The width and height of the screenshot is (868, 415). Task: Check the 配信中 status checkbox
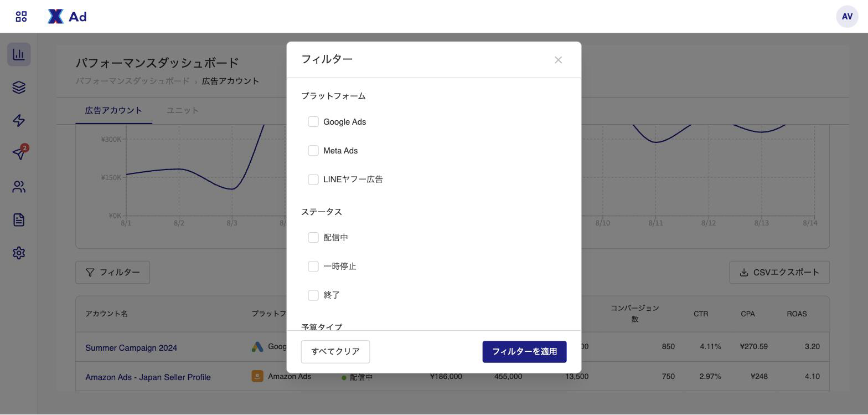click(313, 238)
